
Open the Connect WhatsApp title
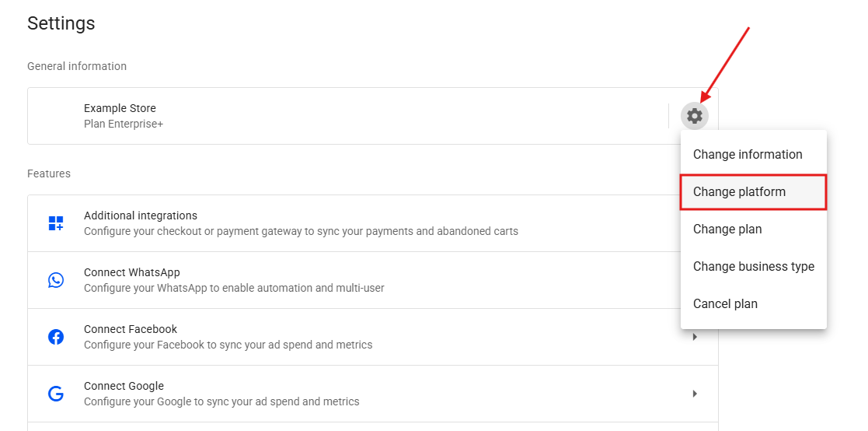tap(132, 272)
